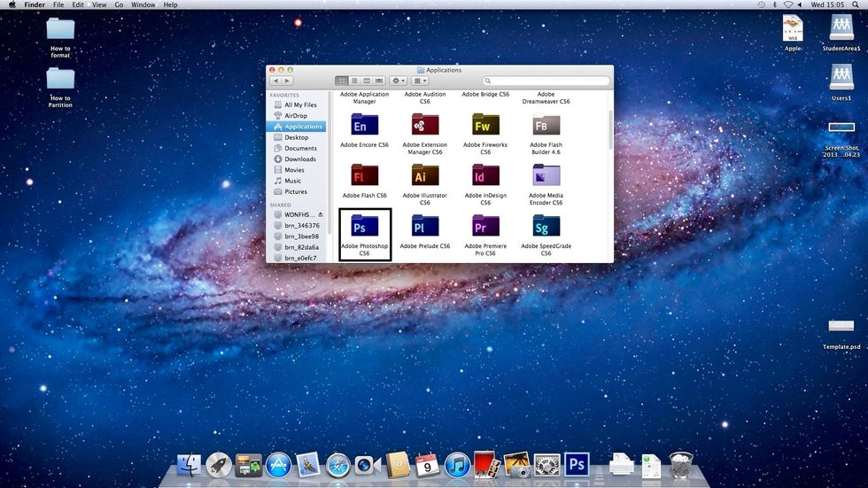
Task: Go back in Finder window
Action: [x=275, y=81]
